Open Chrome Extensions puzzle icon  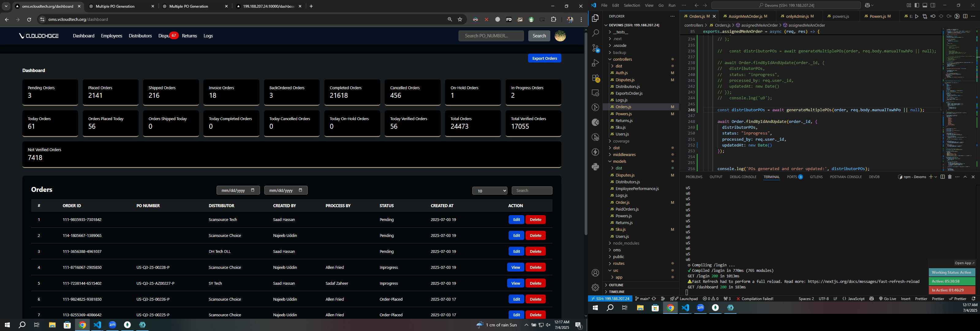point(553,19)
